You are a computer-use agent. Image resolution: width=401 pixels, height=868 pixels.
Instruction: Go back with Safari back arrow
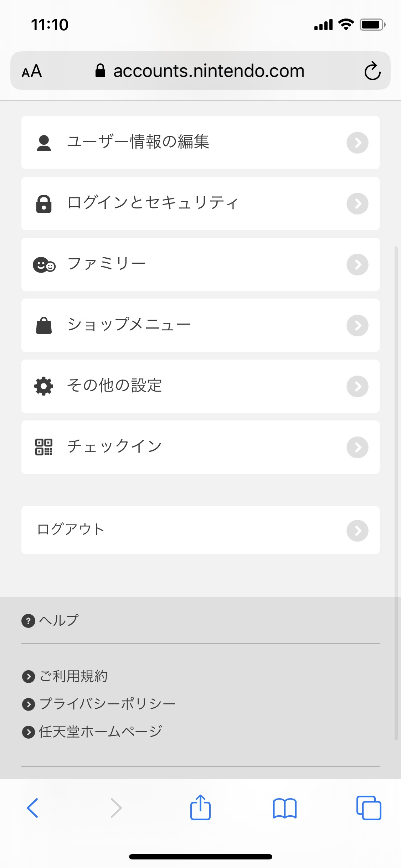[x=32, y=808]
